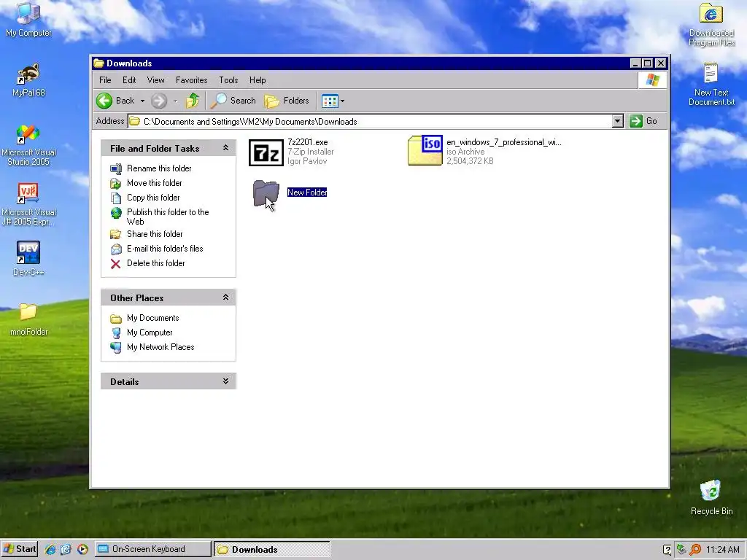Expand the Address bar dropdown
747x560 pixels.
[x=617, y=121]
